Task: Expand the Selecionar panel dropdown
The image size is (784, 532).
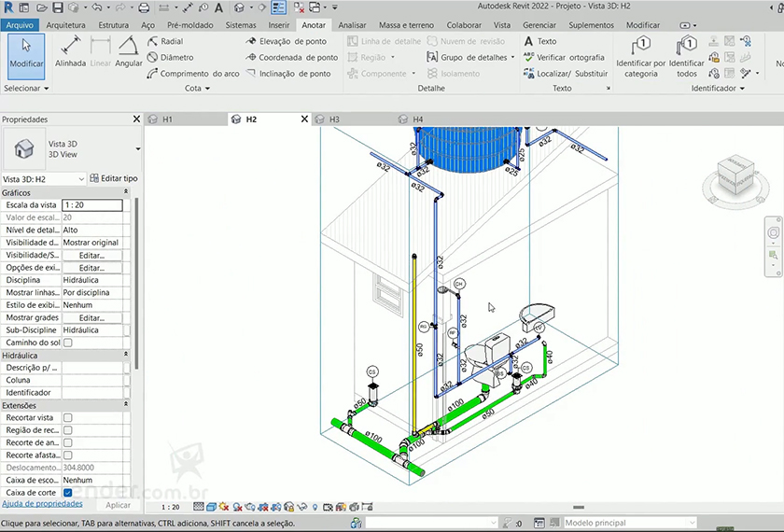Action: [x=26, y=88]
